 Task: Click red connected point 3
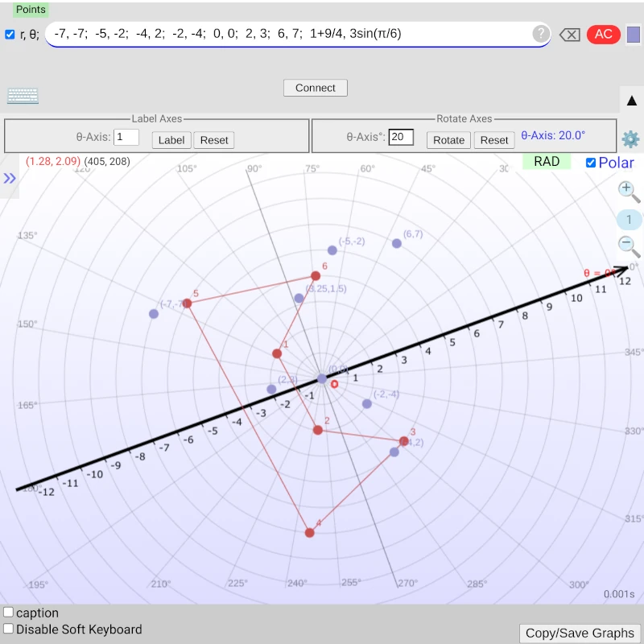click(x=404, y=441)
